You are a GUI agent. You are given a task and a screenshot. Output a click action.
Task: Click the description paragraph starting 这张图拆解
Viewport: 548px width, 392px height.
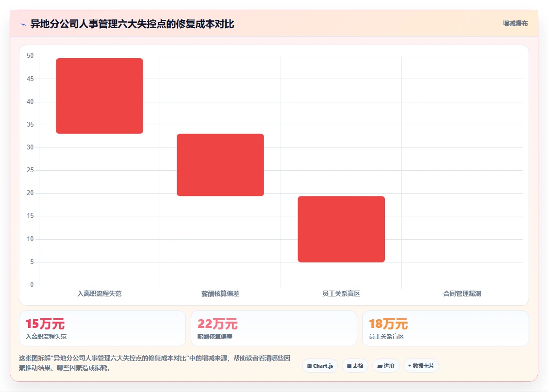tap(154, 363)
